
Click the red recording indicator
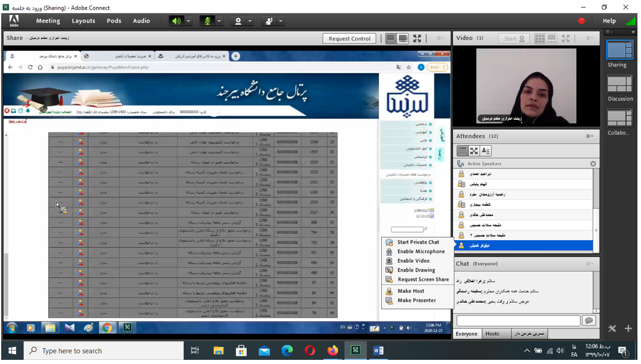(581, 21)
